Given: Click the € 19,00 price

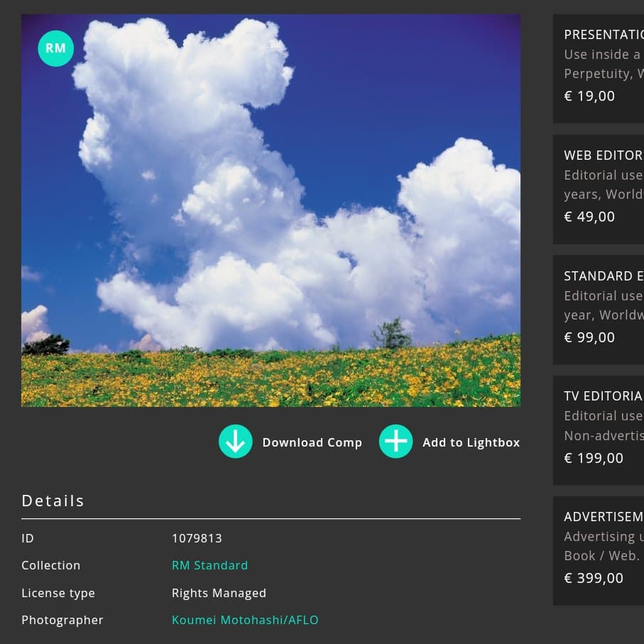Looking at the screenshot, I should click(589, 96).
